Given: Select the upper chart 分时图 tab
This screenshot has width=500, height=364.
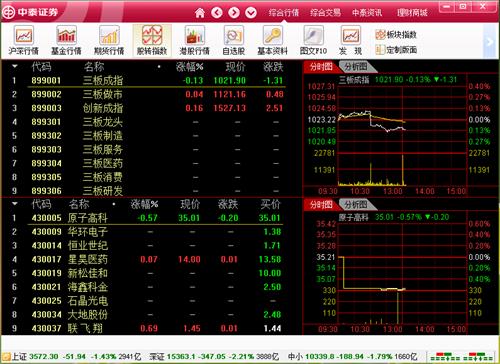Looking at the screenshot, I should pos(321,67).
